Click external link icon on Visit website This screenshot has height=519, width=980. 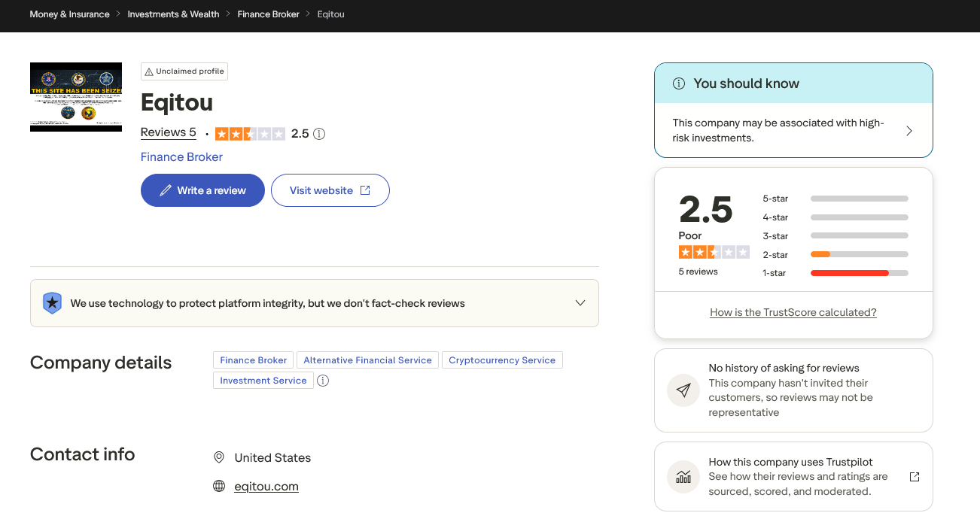click(x=365, y=190)
